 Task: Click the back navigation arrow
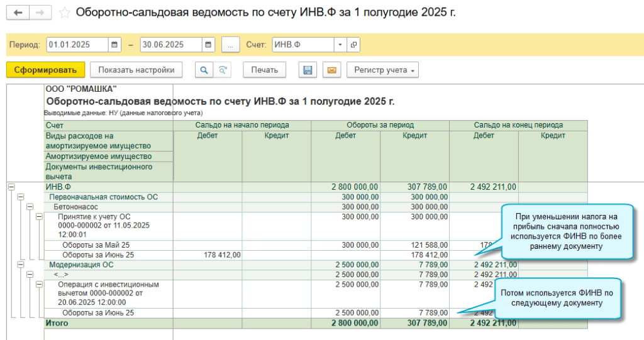18,13
